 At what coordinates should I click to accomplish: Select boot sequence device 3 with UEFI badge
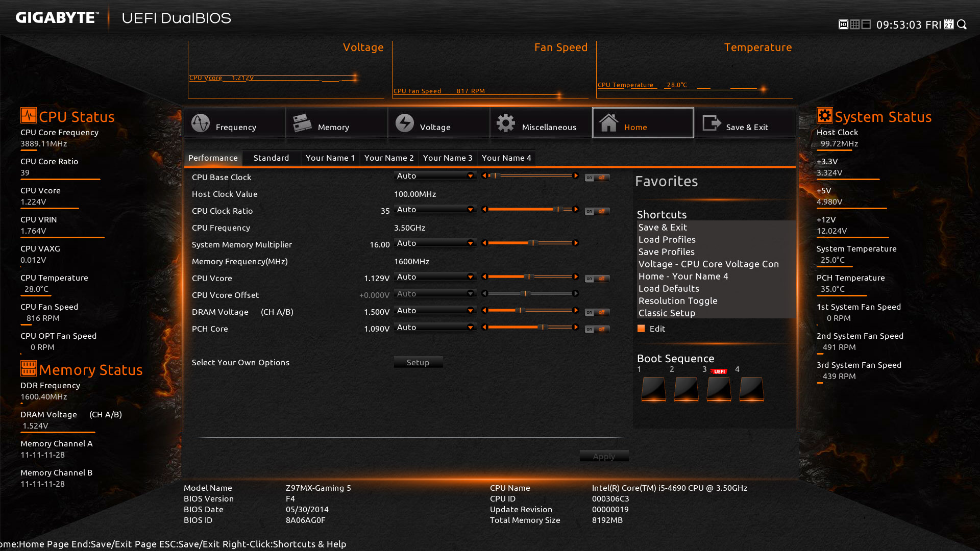coord(719,389)
